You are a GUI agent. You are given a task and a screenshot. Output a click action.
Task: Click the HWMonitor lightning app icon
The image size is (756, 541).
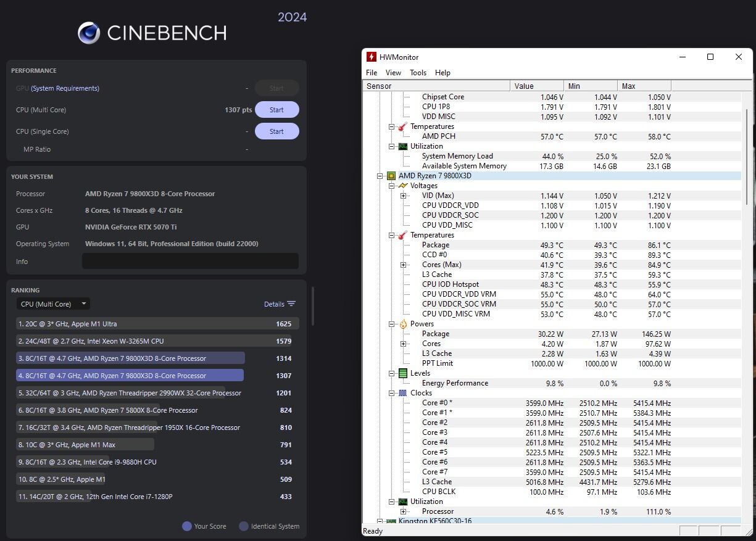click(372, 57)
